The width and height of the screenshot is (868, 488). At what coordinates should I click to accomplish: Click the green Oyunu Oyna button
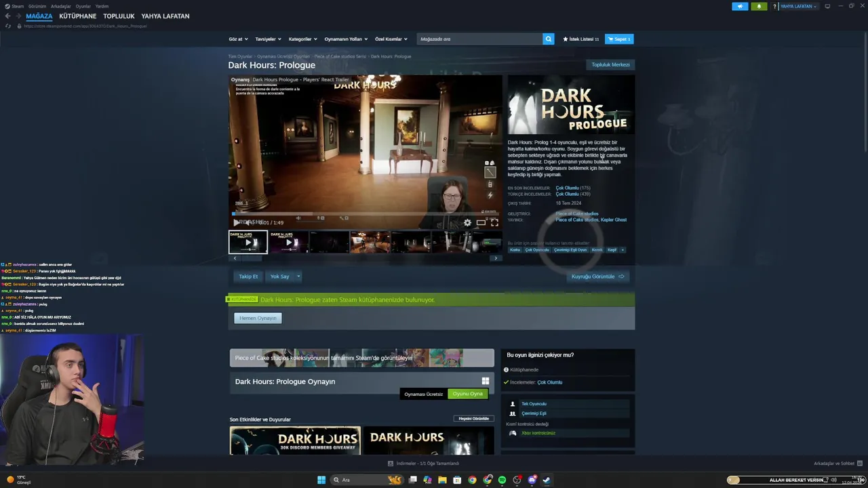[468, 394]
